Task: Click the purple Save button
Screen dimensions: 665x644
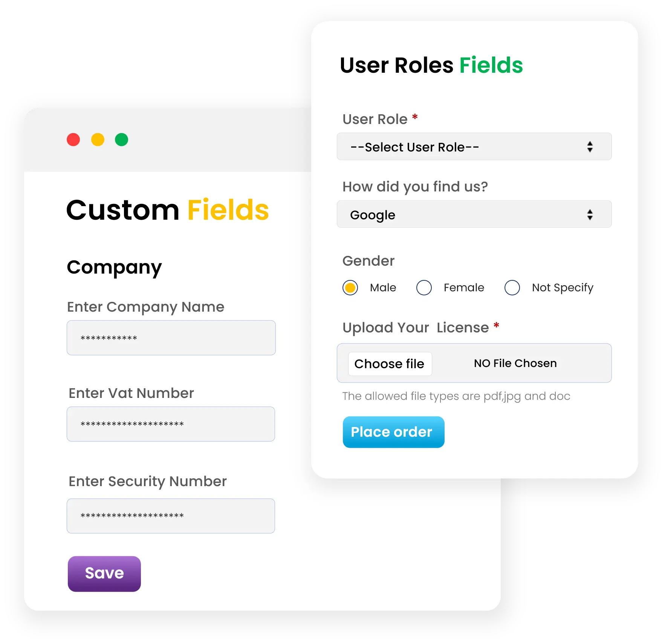Action: [x=104, y=574]
